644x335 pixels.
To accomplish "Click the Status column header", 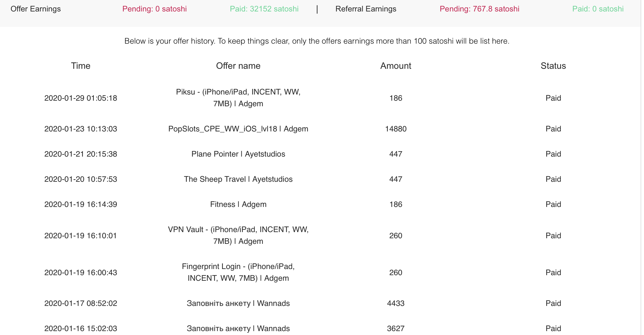I will point(553,66).
